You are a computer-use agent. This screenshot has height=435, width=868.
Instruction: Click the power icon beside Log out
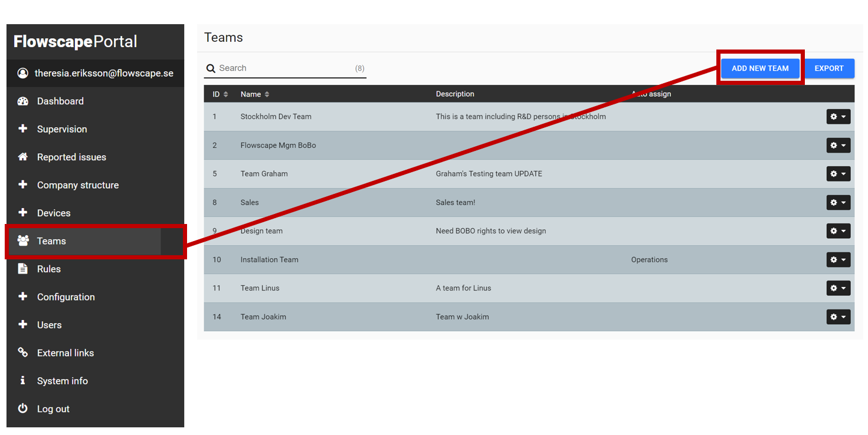[23, 408]
